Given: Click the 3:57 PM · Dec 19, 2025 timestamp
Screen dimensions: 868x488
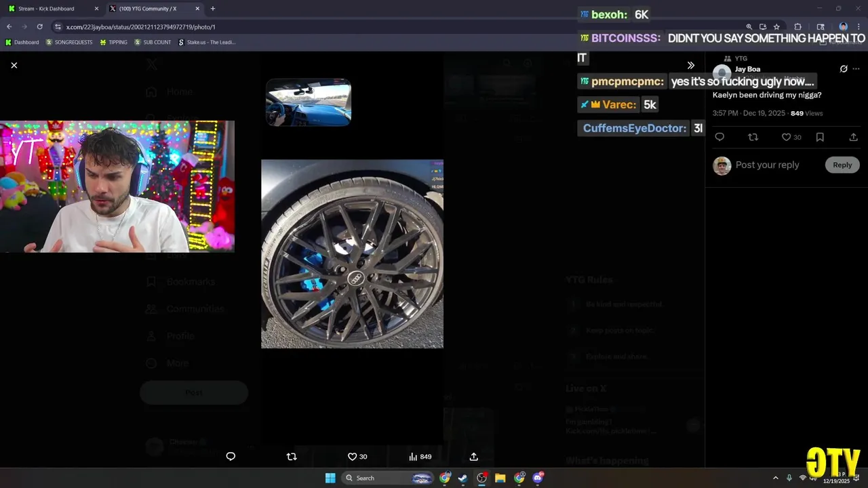Looking at the screenshot, I should point(748,113).
